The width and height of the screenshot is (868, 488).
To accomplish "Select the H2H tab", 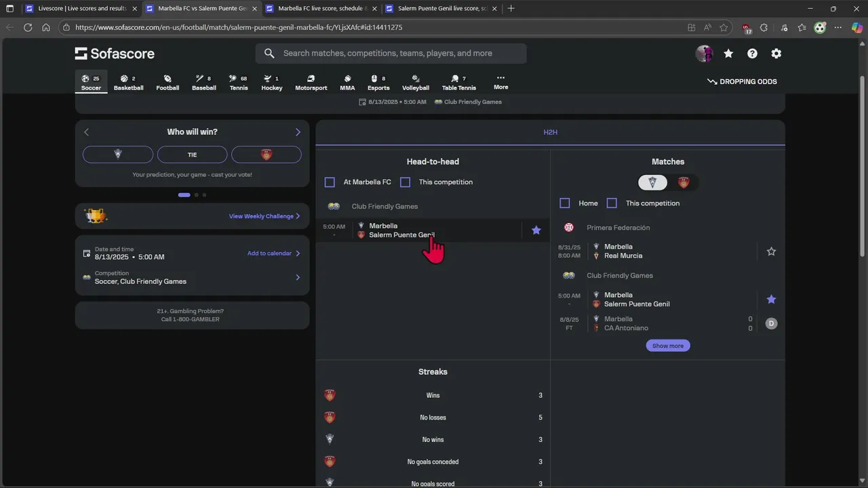I will pos(550,132).
